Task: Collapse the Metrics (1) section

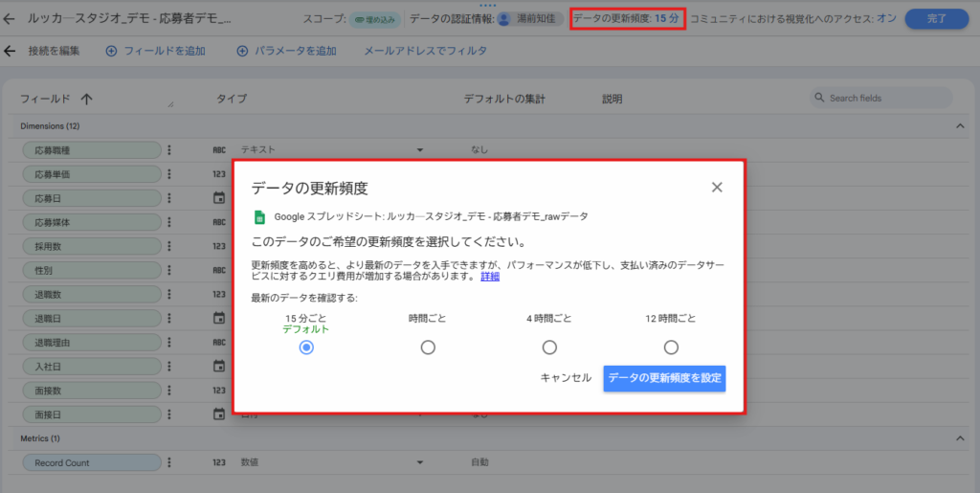Action: [x=961, y=438]
